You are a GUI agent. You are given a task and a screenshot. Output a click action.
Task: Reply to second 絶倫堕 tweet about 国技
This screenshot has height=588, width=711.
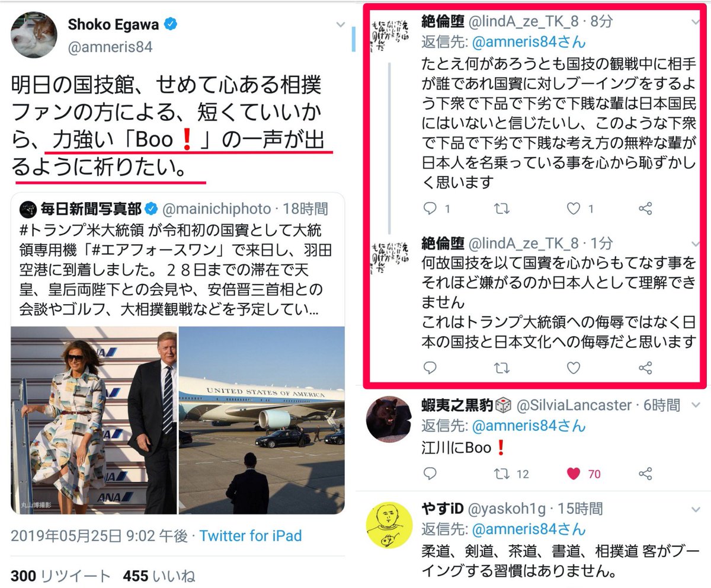431,367
